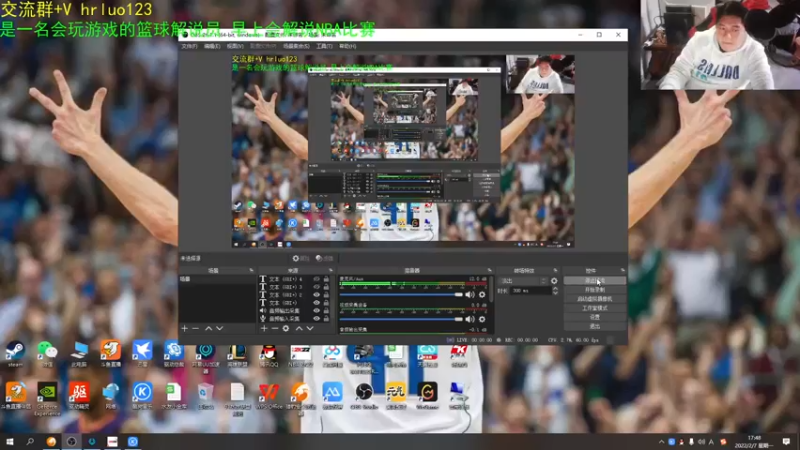
Task: Open Recycle Bin on desktop
Action: click(x=205, y=395)
